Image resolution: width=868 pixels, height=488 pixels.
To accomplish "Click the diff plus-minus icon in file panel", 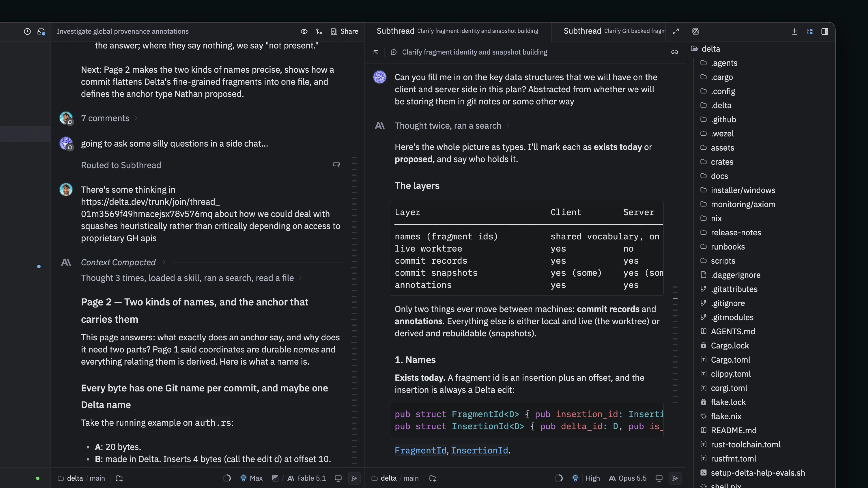I will pyautogui.click(x=795, y=31).
